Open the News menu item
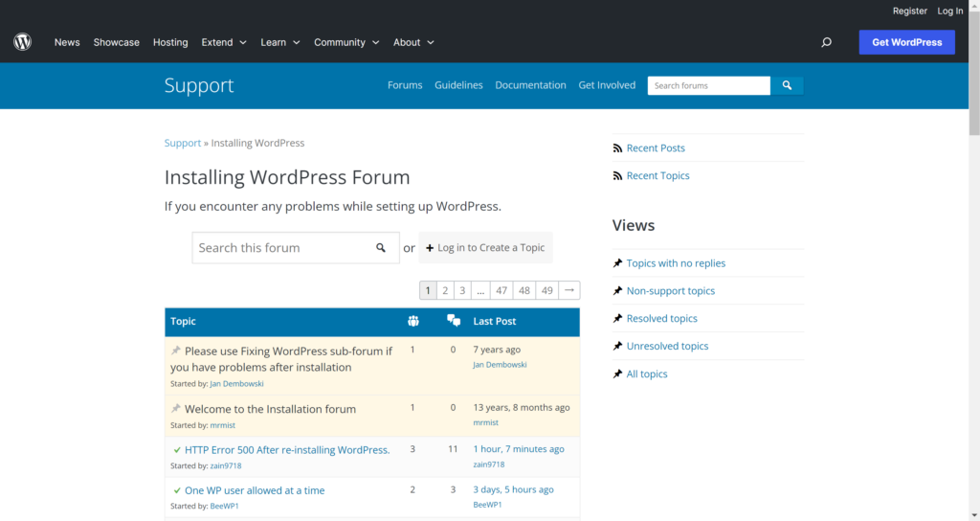 67,42
